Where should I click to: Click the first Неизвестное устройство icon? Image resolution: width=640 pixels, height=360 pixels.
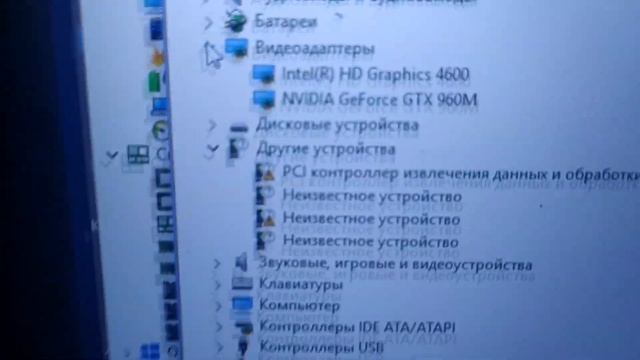tap(265, 196)
